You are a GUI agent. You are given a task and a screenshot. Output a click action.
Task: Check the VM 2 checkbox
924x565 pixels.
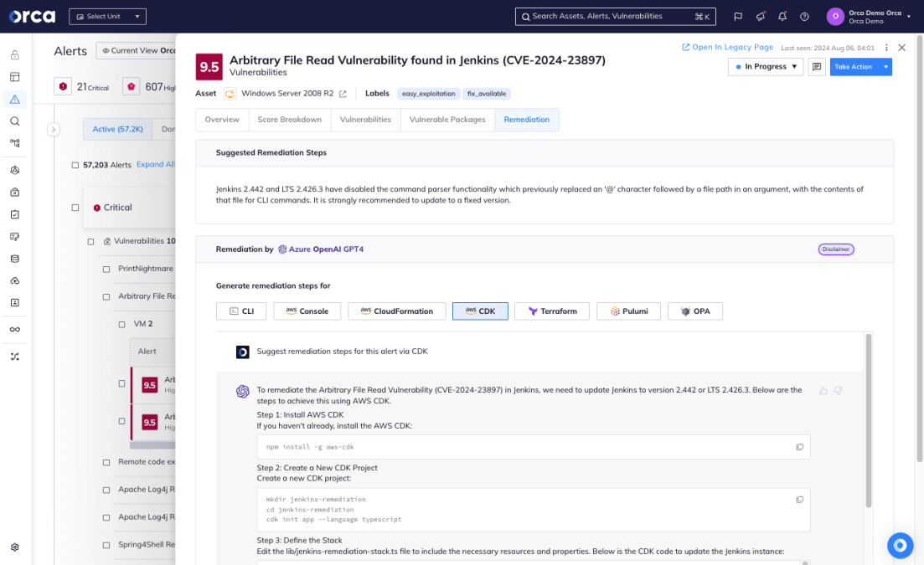(122, 324)
